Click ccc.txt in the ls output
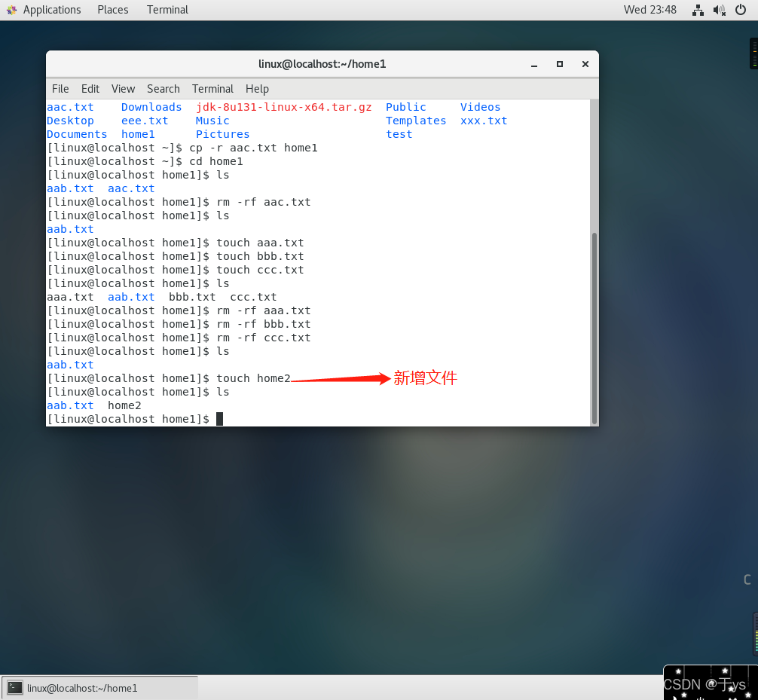 point(253,297)
